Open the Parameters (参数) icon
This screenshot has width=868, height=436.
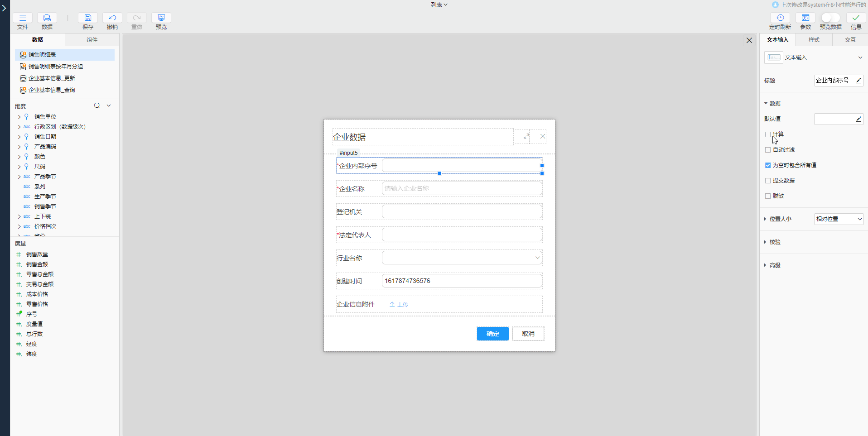point(805,18)
